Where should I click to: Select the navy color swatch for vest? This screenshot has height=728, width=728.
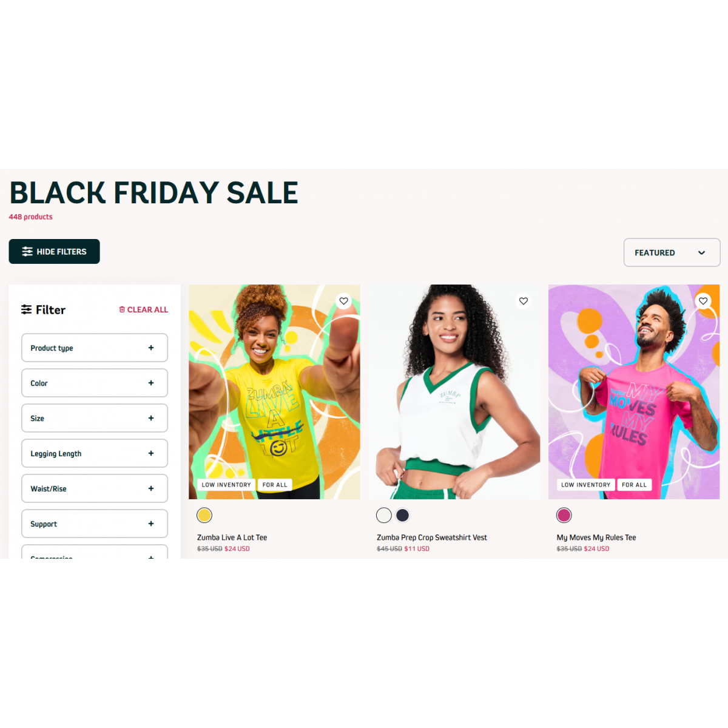(402, 515)
